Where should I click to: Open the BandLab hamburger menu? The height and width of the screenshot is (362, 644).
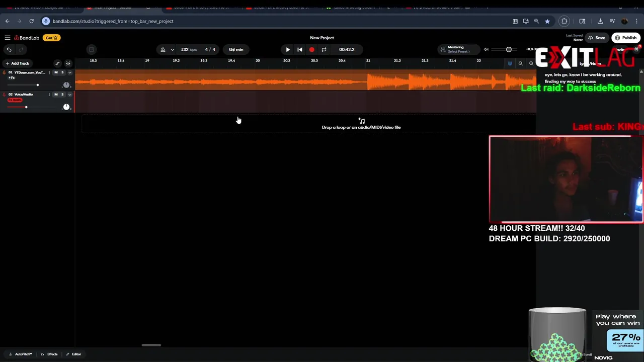8,38
